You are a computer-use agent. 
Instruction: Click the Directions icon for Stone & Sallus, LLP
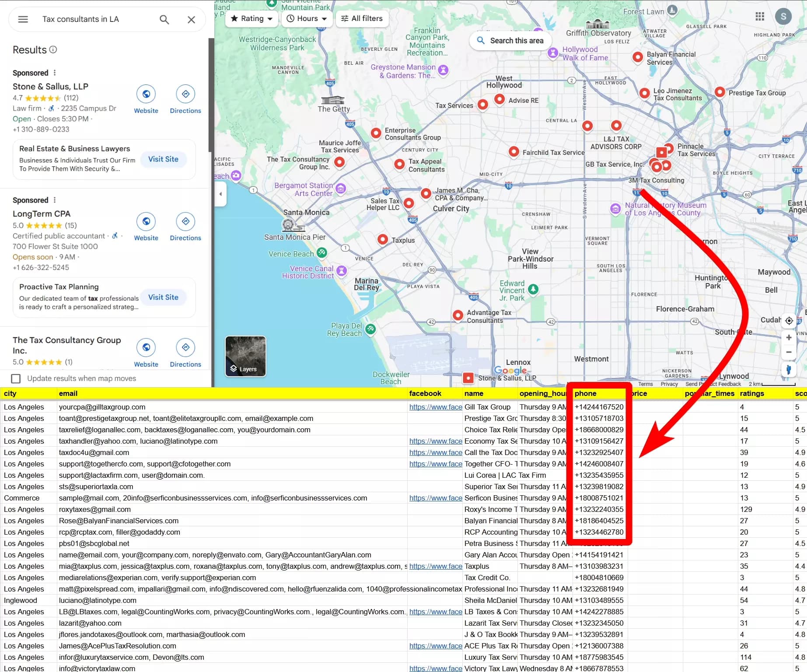pyautogui.click(x=185, y=94)
